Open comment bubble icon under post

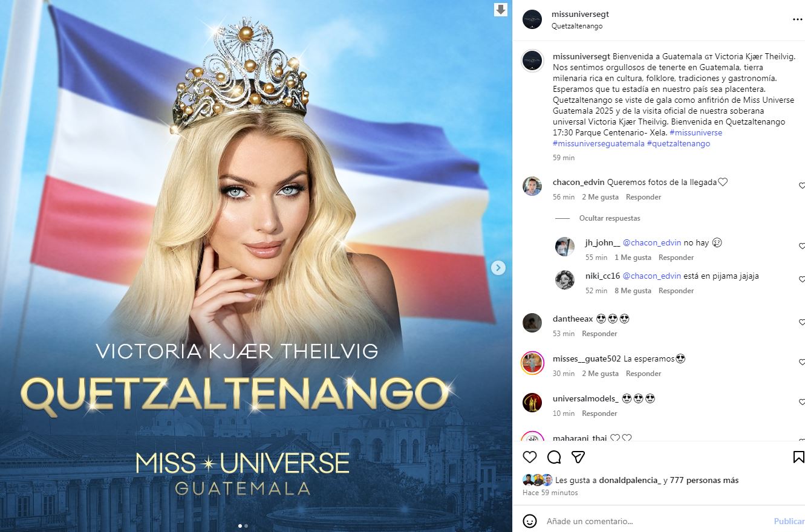tap(554, 456)
